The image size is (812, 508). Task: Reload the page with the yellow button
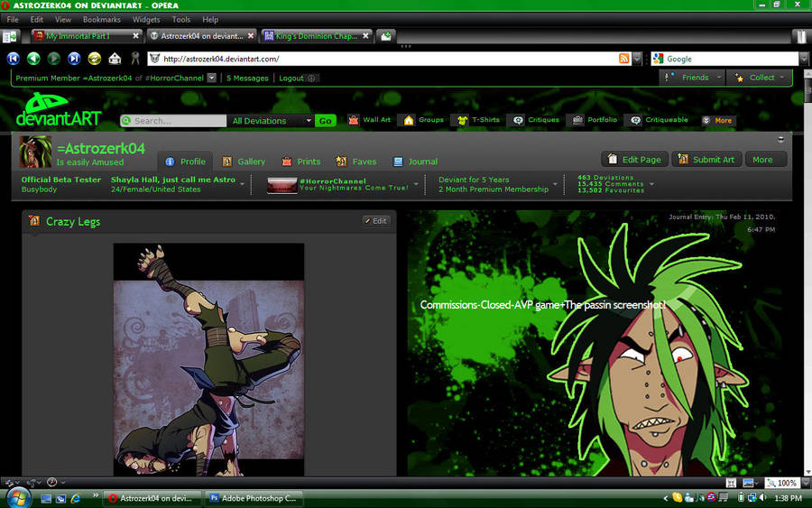(x=94, y=59)
